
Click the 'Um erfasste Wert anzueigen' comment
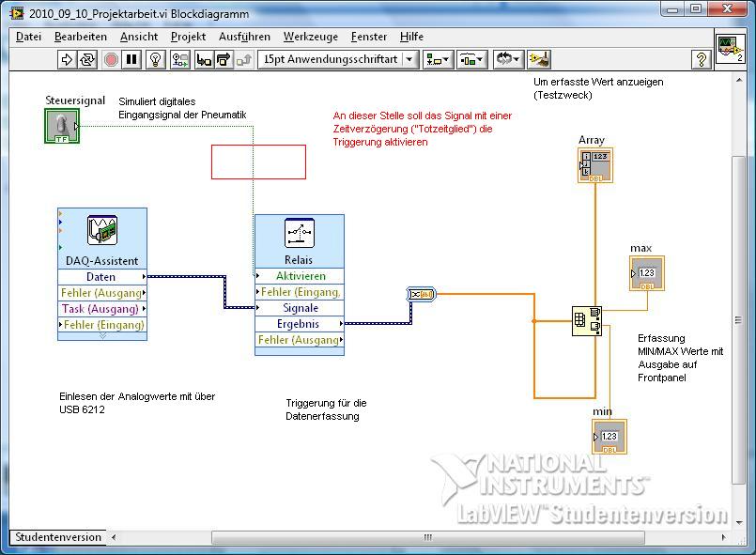click(598, 88)
